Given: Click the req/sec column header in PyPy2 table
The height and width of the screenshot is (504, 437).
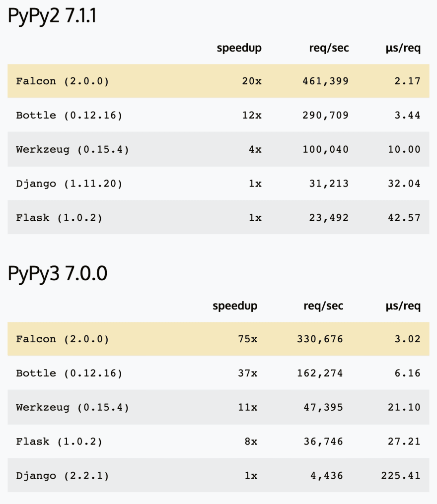Looking at the screenshot, I should click(x=329, y=48).
